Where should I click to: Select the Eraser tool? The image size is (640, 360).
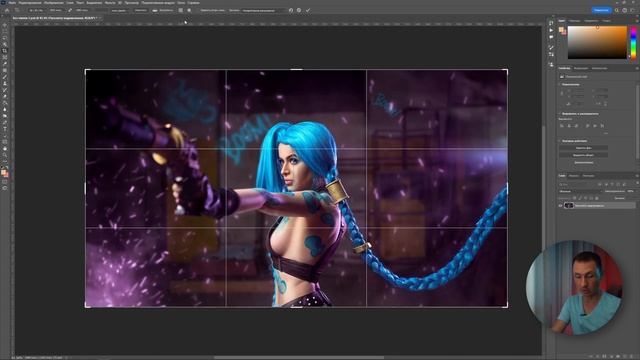4,96
